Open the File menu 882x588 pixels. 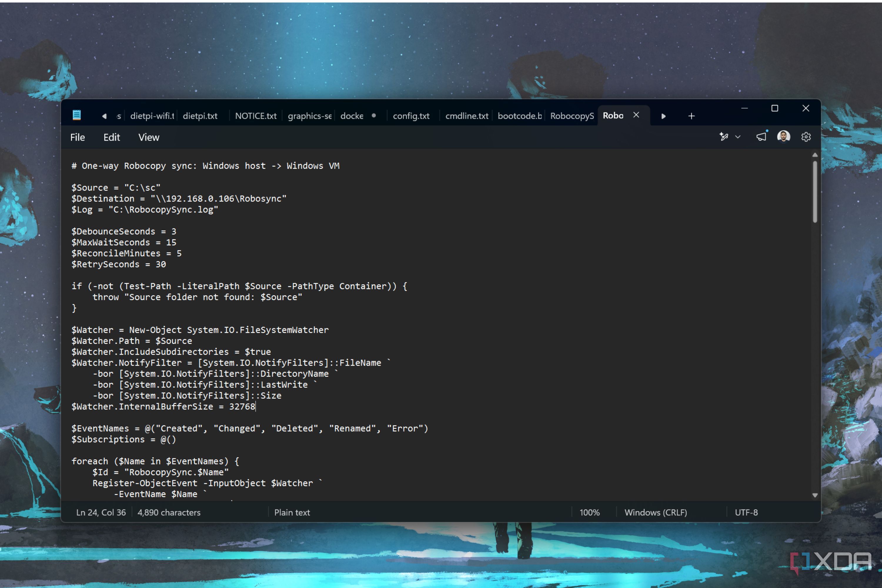point(77,137)
